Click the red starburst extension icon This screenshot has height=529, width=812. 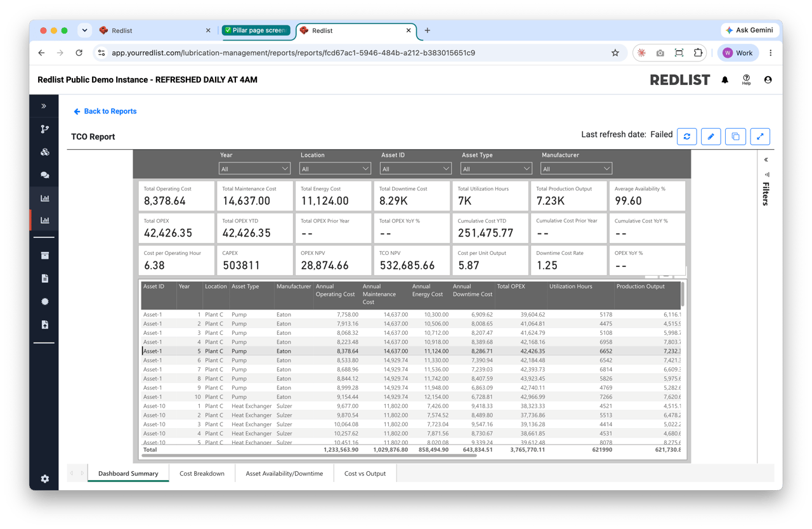[x=641, y=53]
